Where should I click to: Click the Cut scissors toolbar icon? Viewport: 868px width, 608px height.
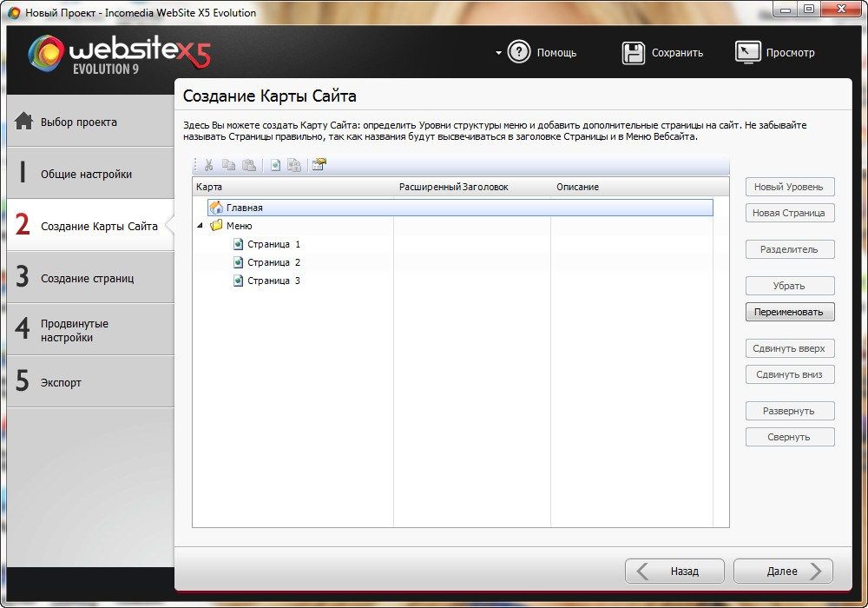point(209,165)
